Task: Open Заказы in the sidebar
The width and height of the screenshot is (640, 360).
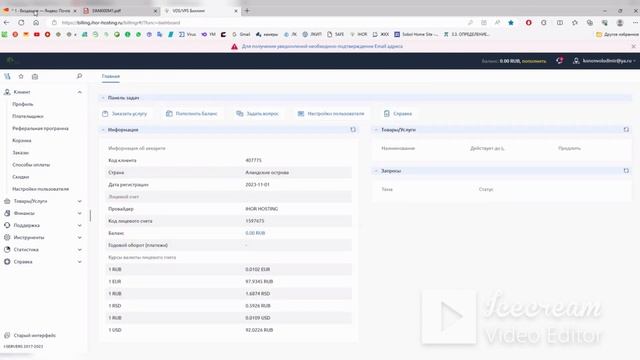Action: pyautogui.click(x=20, y=153)
